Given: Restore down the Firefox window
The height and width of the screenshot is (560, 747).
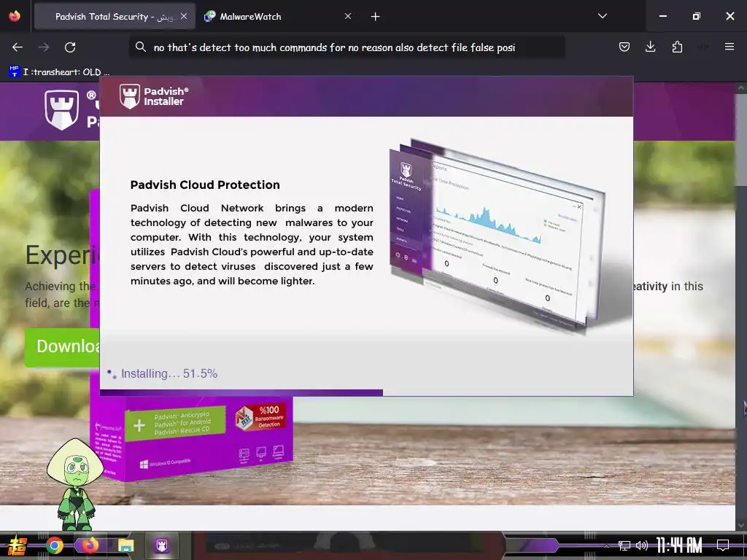Looking at the screenshot, I should click(697, 16).
